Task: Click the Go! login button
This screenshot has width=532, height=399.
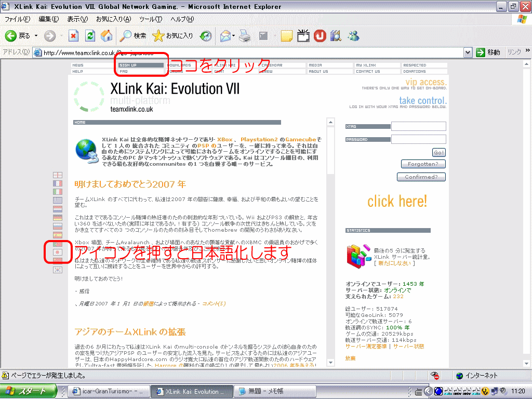Action: click(438, 153)
